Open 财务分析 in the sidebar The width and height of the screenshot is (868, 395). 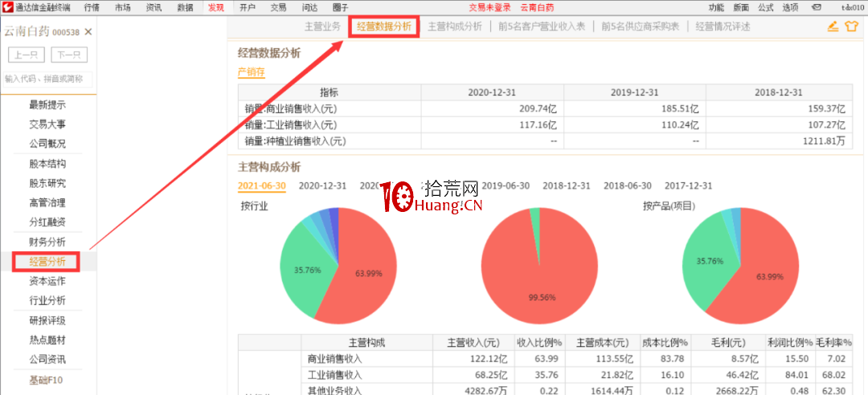47,242
